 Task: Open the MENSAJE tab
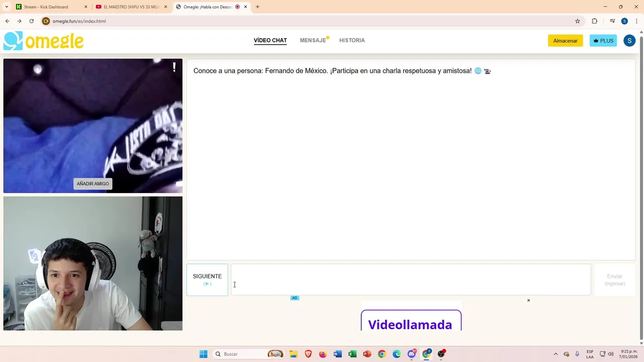pos(313,40)
